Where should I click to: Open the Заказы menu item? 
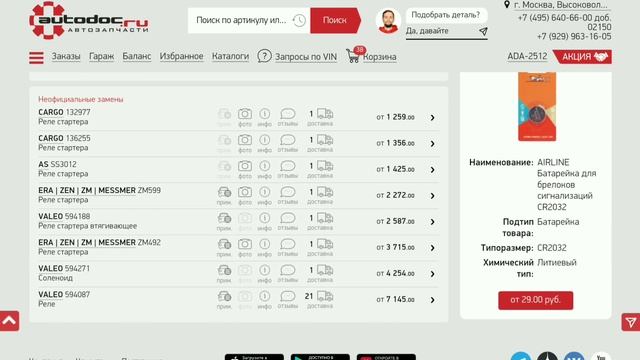66,56
